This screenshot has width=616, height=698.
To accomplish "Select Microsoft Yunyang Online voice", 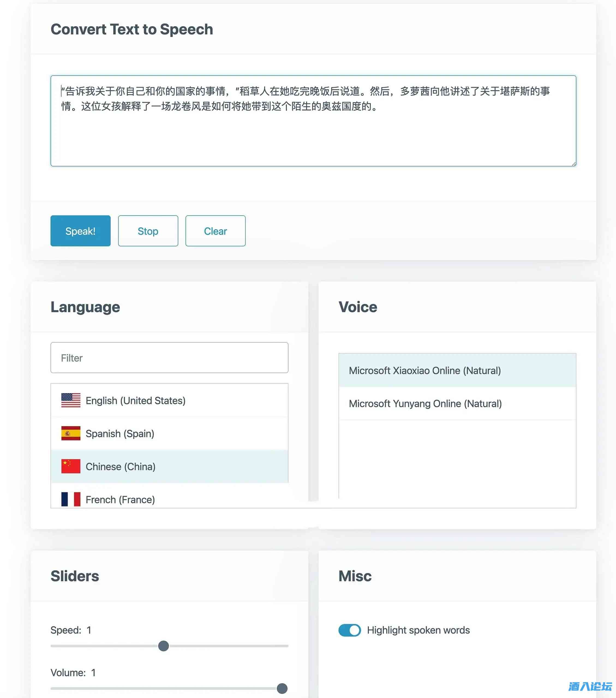I will tap(425, 404).
